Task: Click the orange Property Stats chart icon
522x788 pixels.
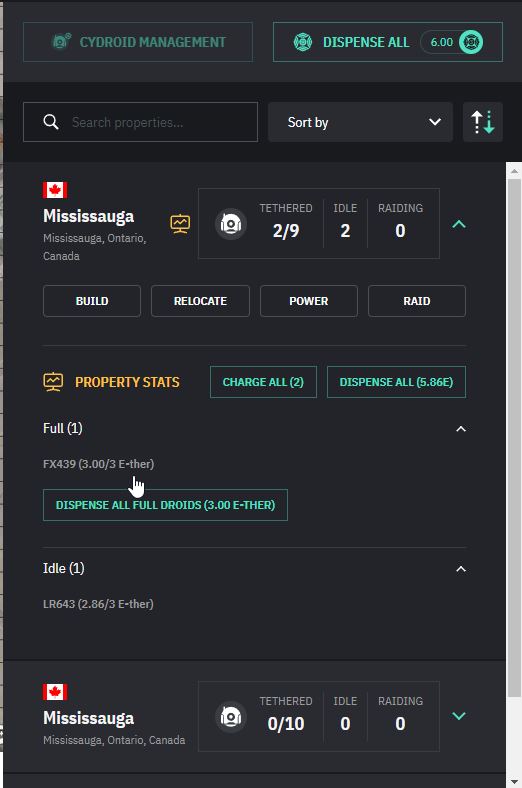Action: (x=53, y=382)
